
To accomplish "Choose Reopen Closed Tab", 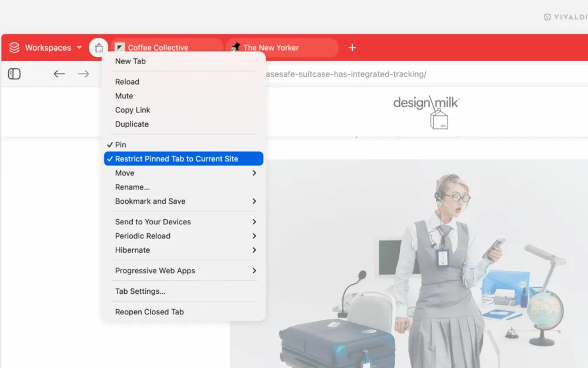I will coord(149,312).
